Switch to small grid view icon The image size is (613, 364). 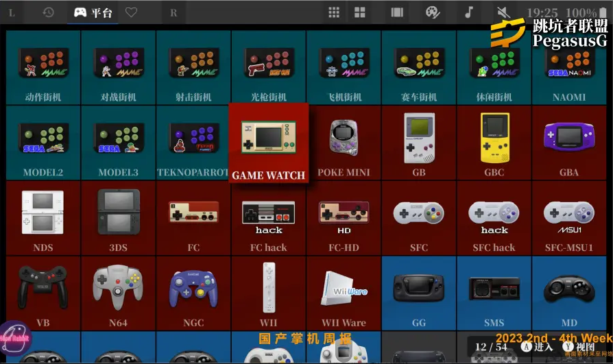[334, 12]
